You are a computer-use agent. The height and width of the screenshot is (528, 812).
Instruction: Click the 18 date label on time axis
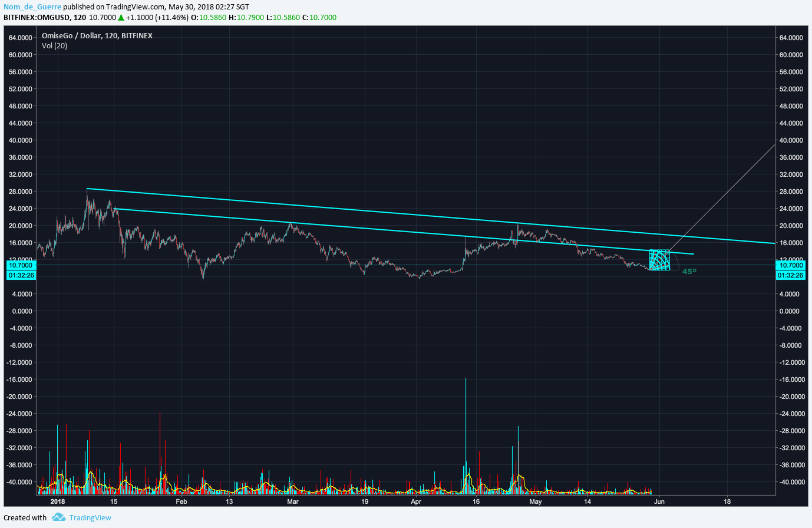(727, 501)
